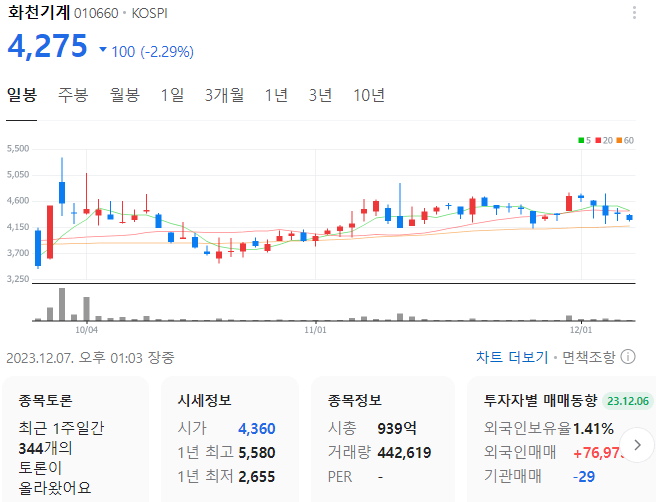The width and height of the screenshot is (656, 502).
Task: Click the 10/04 date marker on the chart axis
Action: (87, 330)
